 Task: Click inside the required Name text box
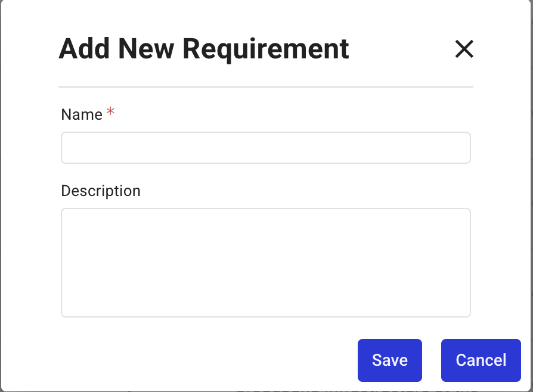(x=265, y=148)
